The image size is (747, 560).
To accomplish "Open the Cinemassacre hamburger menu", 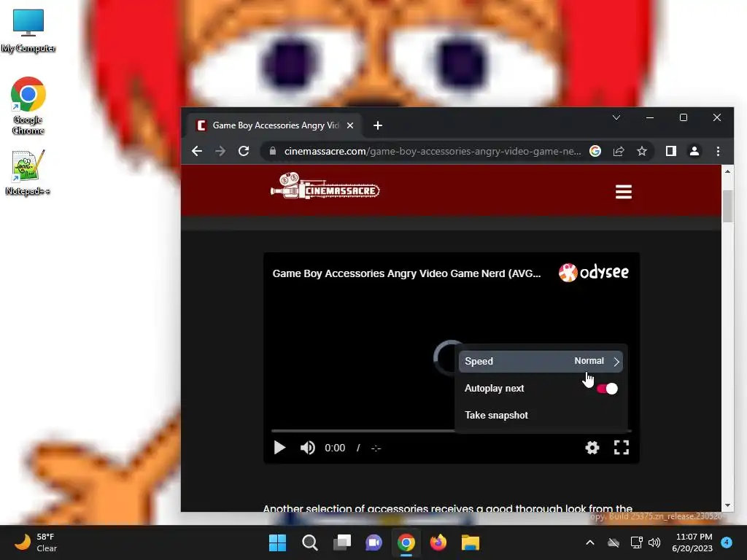I will coord(623,192).
